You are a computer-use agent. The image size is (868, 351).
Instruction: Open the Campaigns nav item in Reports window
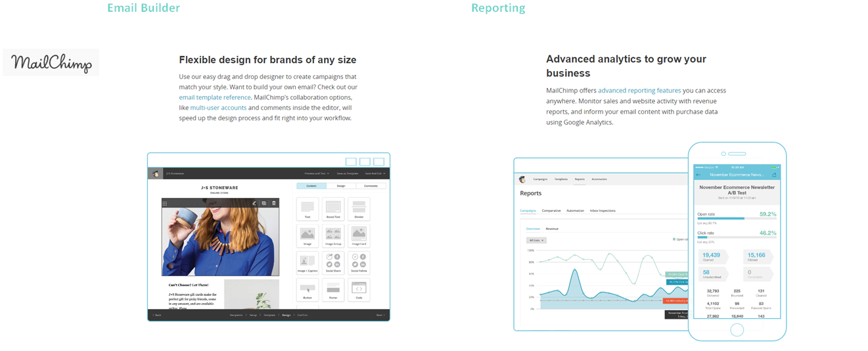click(x=540, y=179)
